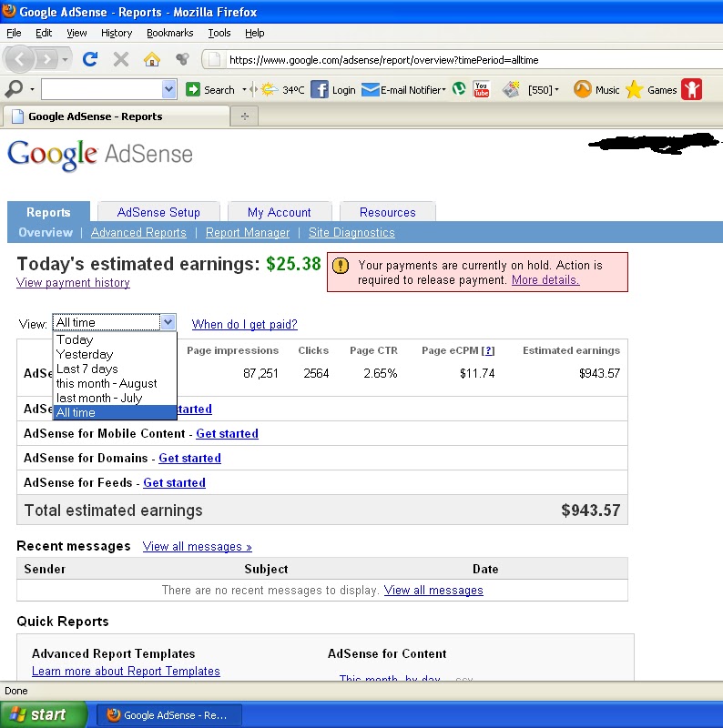Select the Google AdSense - Reports browser tab
Screen dimensions: 723x728
point(117,116)
